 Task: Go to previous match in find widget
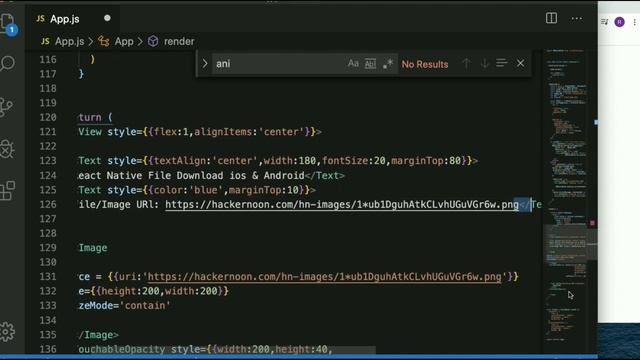pos(467,64)
